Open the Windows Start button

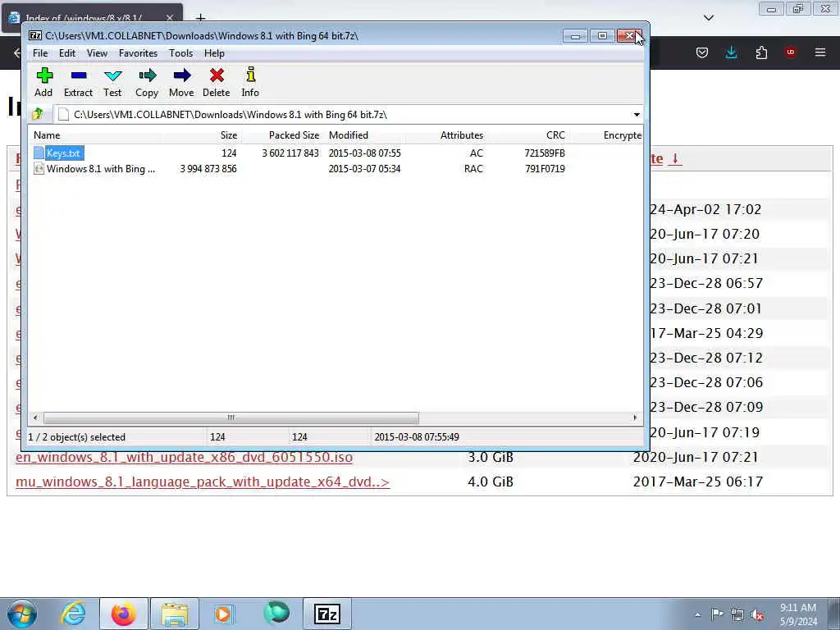(x=22, y=614)
